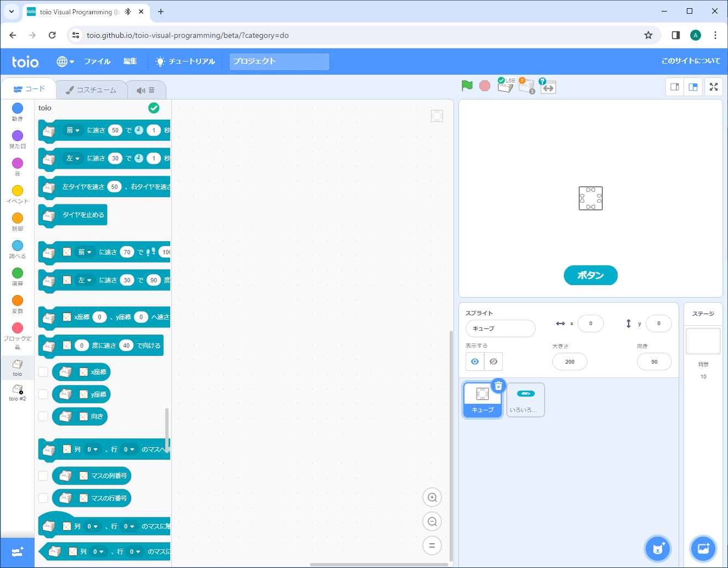Check the 向き reporter checkbox
Screen dimensions: 728x568
[43, 416]
